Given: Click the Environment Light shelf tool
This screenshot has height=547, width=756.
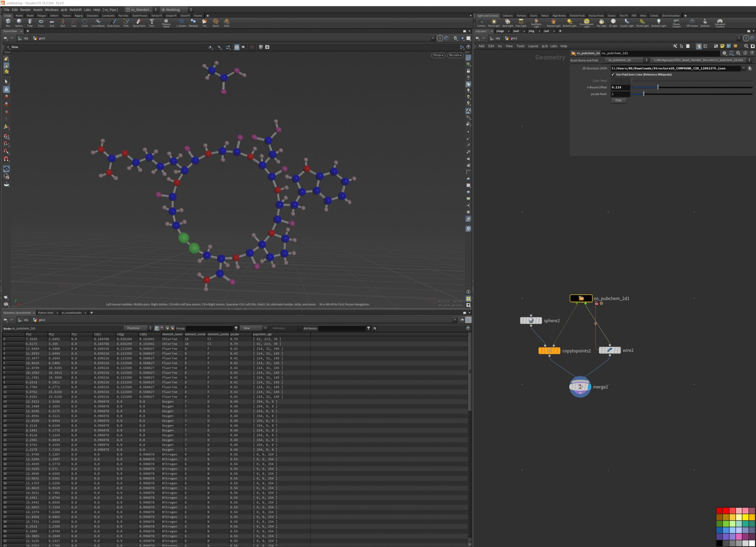Looking at the screenshot, I should [586, 22].
